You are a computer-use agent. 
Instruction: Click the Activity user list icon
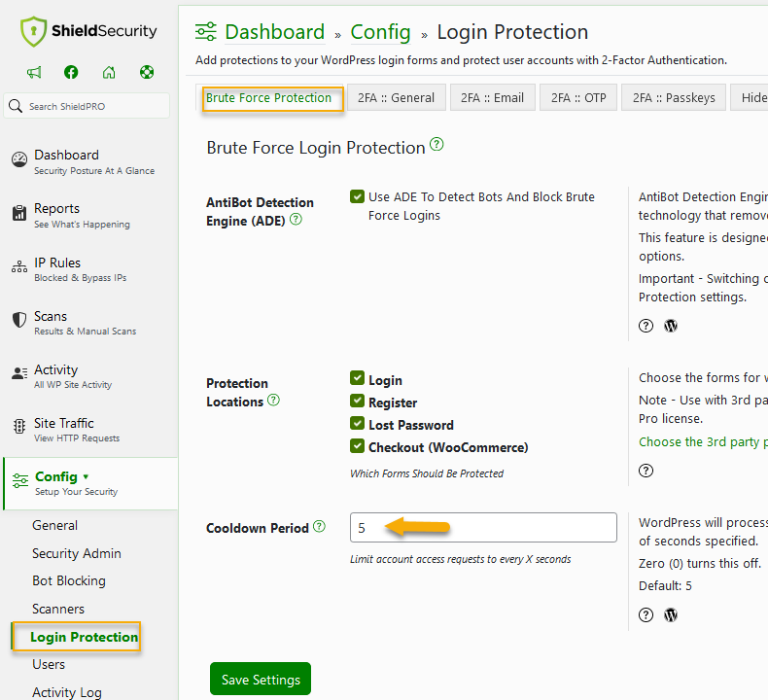[19, 373]
